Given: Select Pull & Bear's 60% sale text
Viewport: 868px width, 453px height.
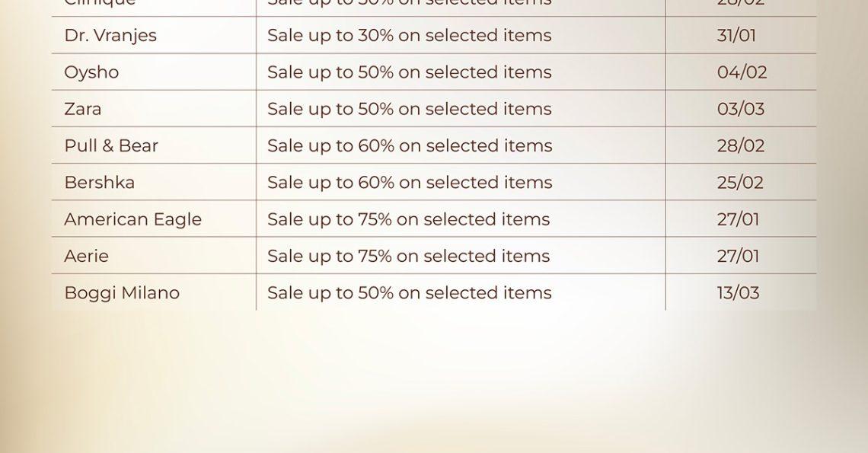Looking at the screenshot, I should pos(409,145).
